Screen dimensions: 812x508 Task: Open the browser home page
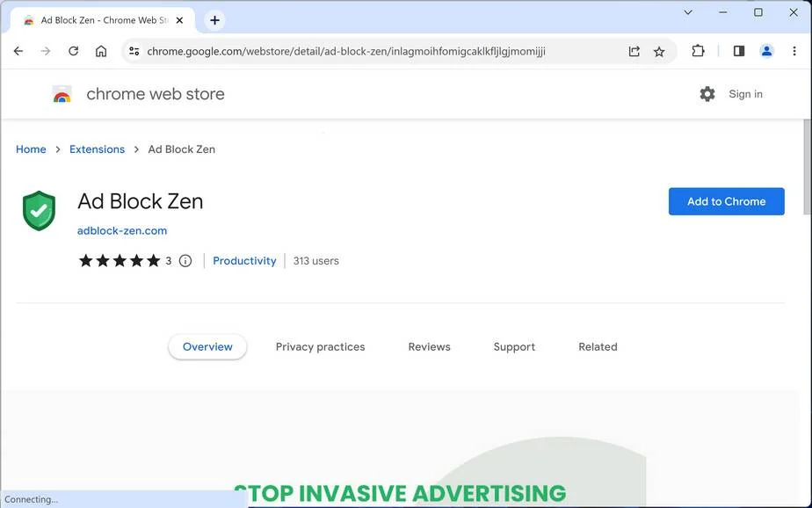coord(101,51)
